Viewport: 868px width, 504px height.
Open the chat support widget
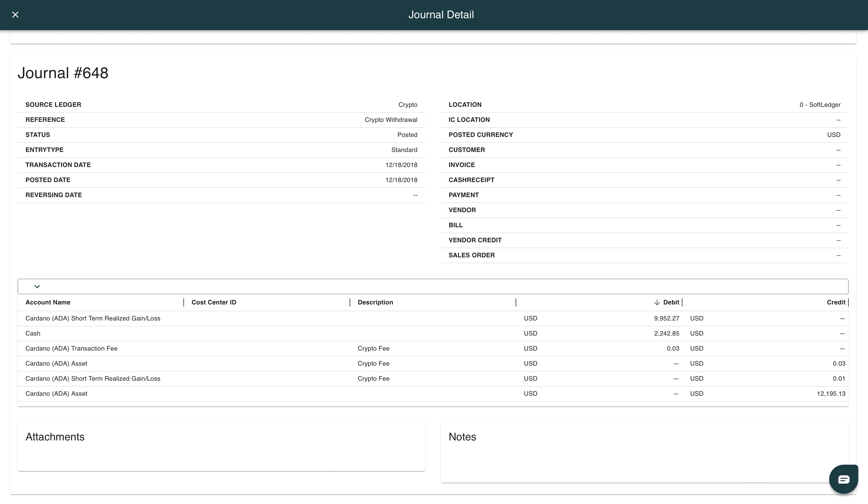(x=843, y=479)
